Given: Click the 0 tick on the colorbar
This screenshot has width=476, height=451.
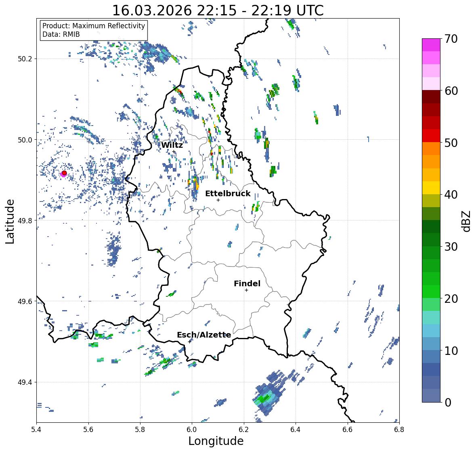Looking at the screenshot, I should point(448,403).
